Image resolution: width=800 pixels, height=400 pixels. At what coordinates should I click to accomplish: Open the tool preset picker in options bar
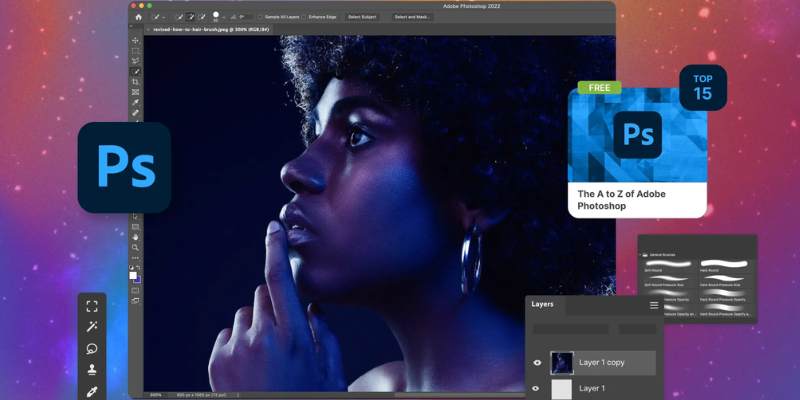point(159,17)
